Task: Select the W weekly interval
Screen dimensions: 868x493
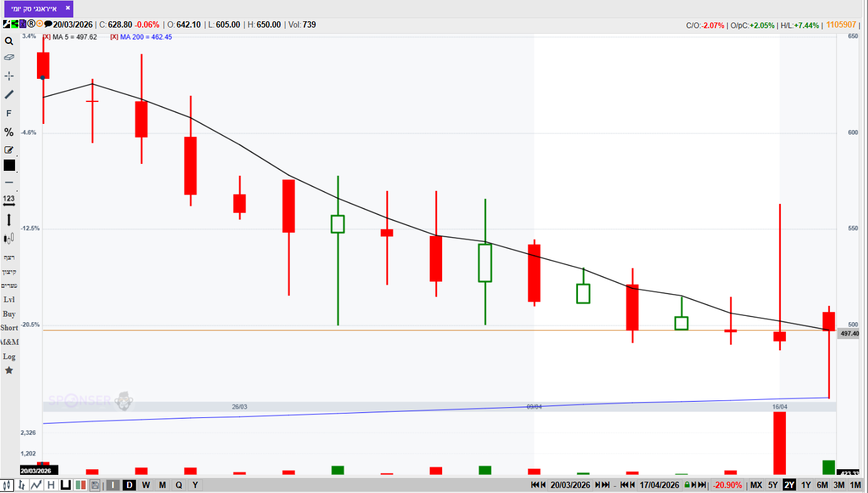Action: [x=146, y=485]
